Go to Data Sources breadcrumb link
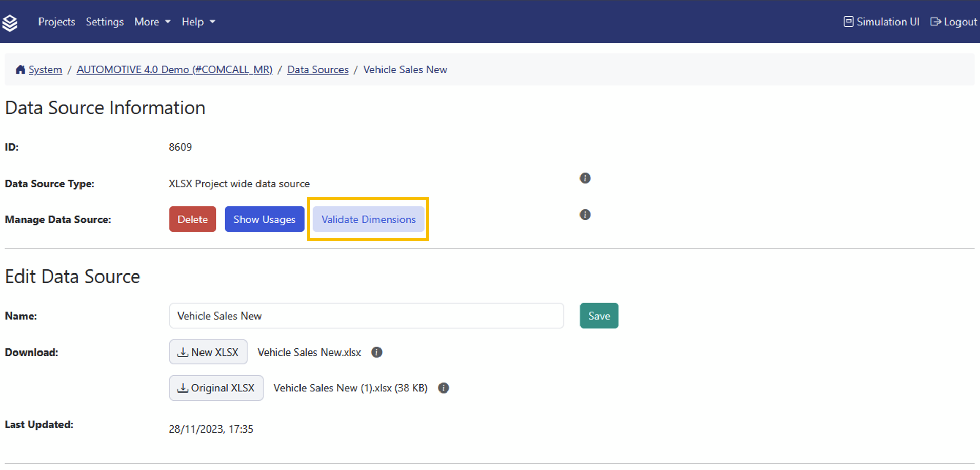This screenshot has height=470, width=980. pyautogui.click(x=317, y=70)
